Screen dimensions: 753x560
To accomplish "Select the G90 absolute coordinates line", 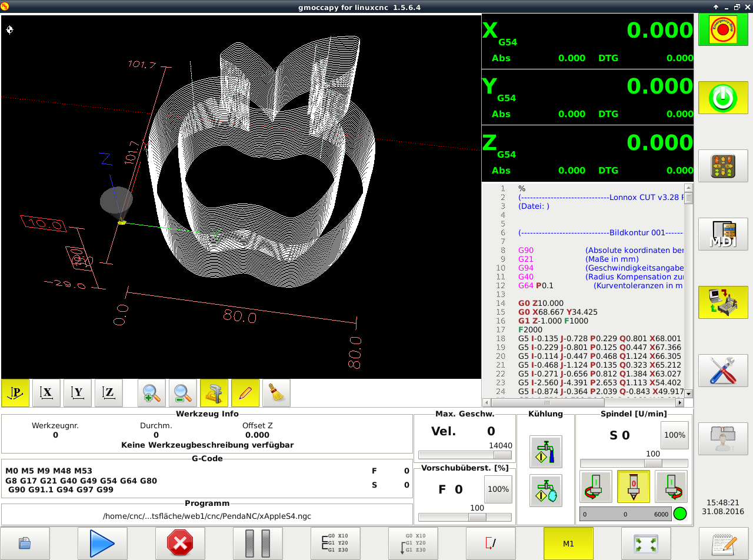I will (601, 251).
